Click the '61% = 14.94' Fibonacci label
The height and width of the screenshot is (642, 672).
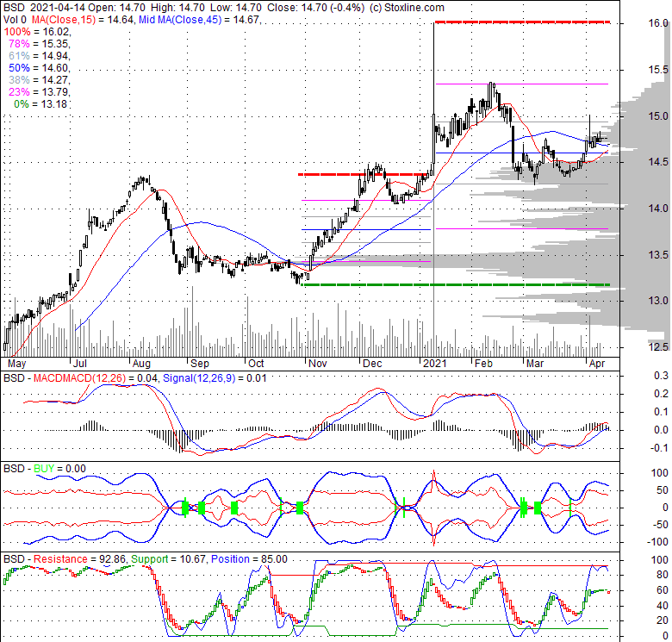pos(39,56)
